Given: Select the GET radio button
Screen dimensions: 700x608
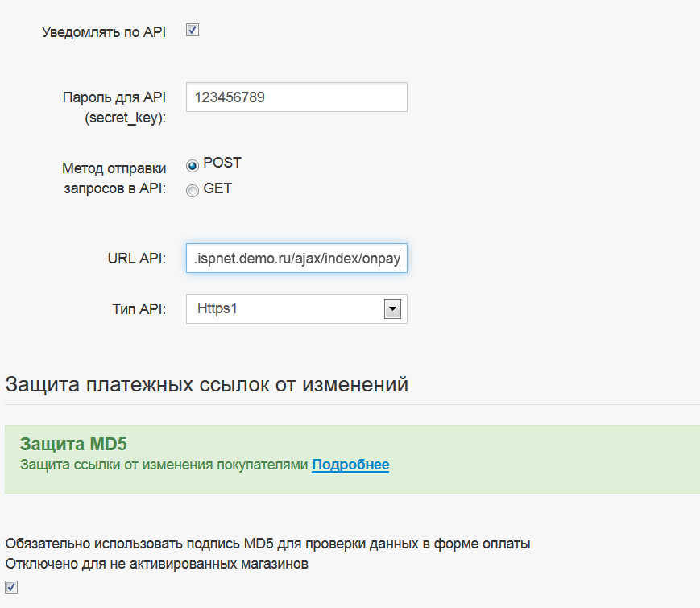Looking at the screenshot, I should coord(193,191).
